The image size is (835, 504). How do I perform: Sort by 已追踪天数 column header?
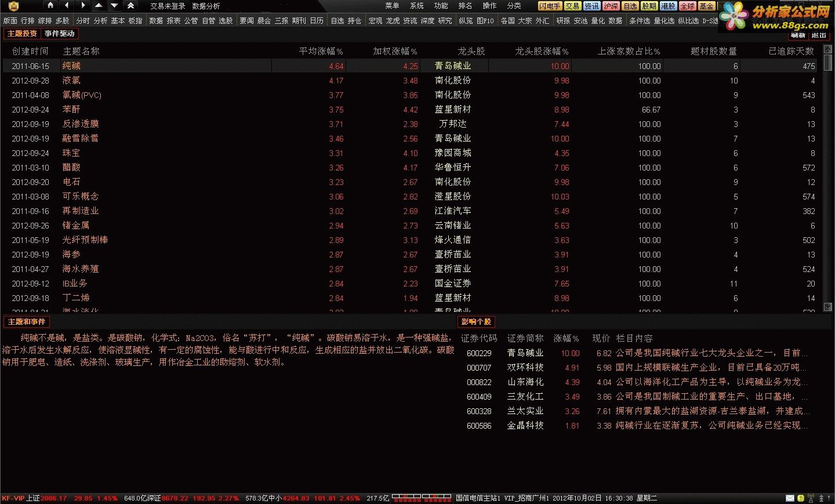click(792, 51)
